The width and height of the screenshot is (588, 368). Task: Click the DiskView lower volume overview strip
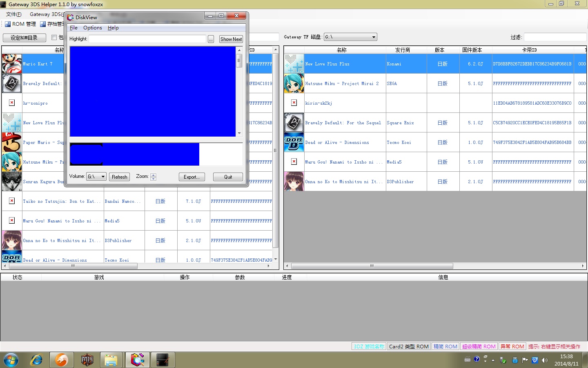coord(156,154)
